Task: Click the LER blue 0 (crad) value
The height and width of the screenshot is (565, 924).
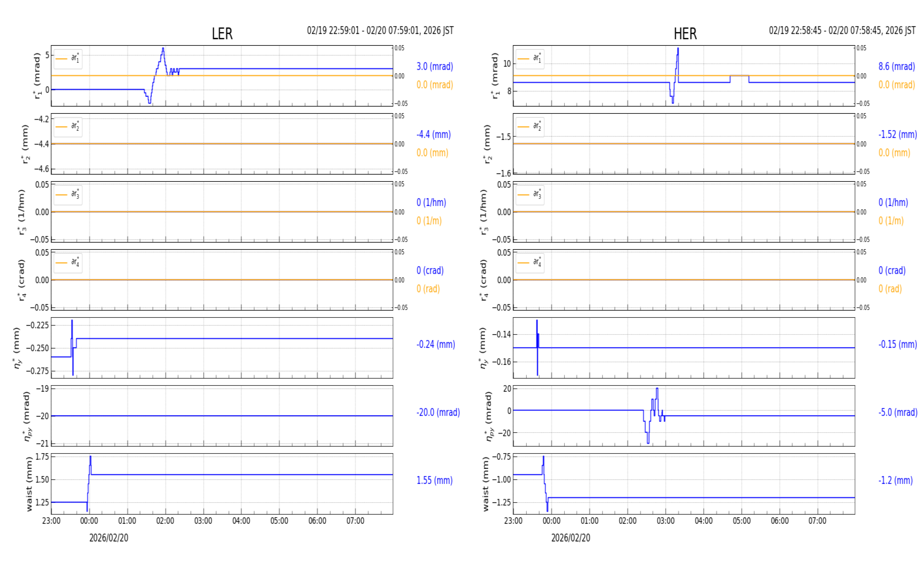Action: pyautogui.click(x=430, y=271)
